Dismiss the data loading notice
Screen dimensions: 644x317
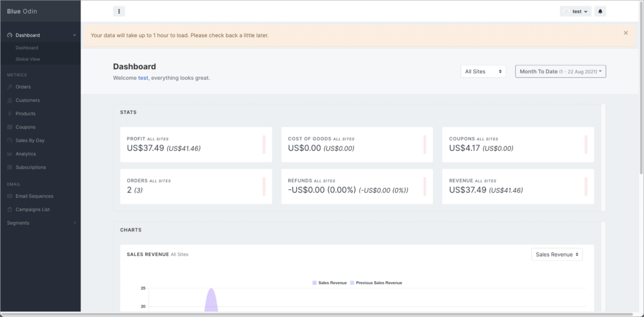tap(626, 33)
